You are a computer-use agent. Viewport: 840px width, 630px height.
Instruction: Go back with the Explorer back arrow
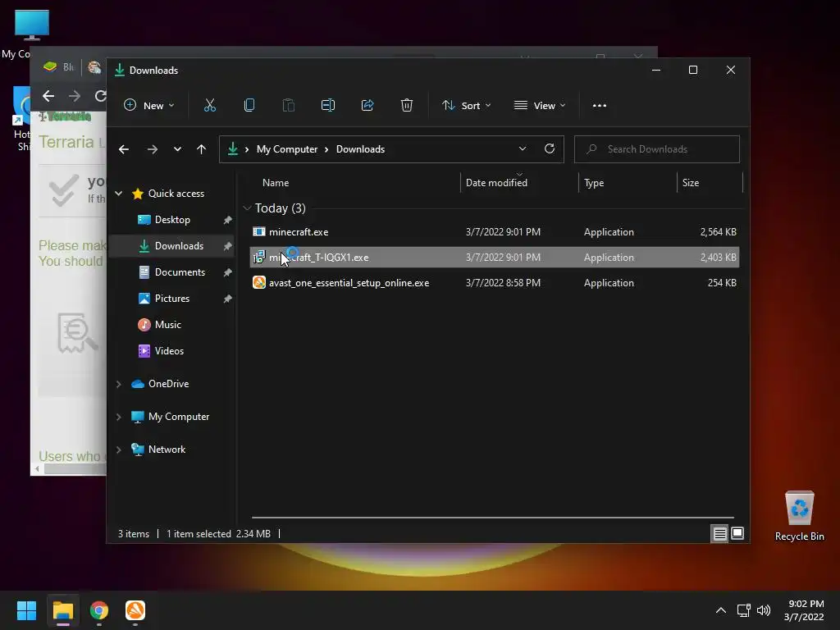(124, 149)
